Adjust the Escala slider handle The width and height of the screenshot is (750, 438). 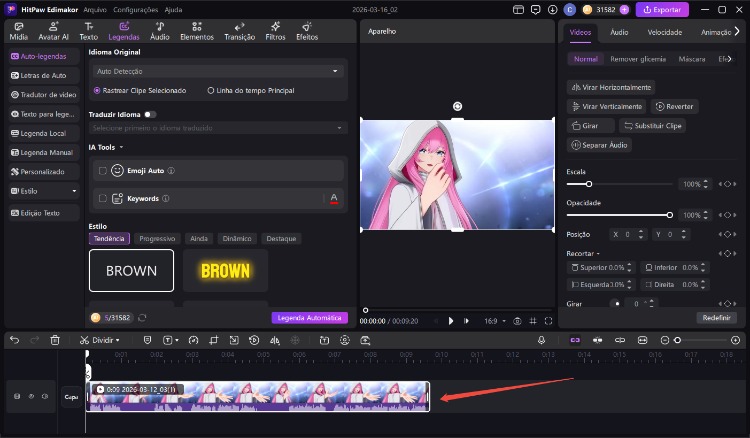coord(589,184)
